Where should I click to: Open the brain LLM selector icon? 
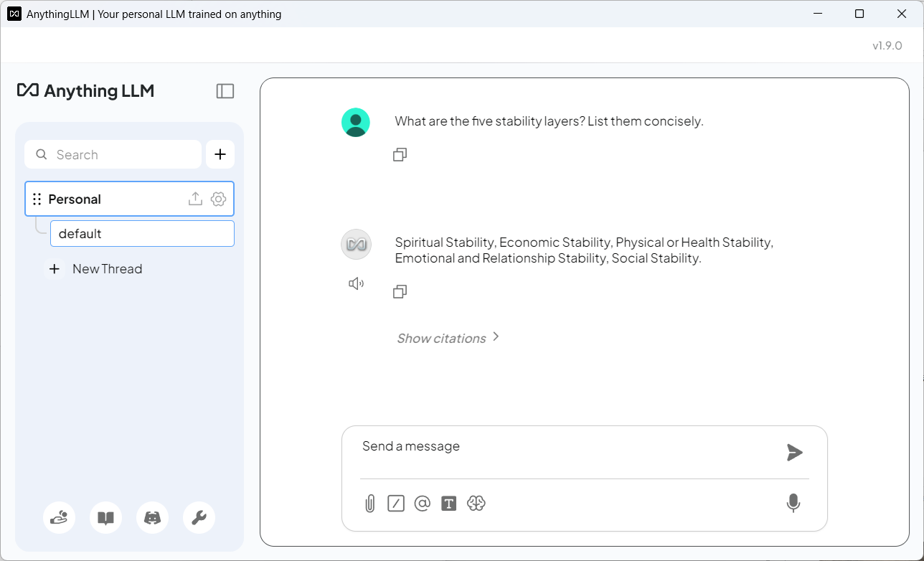pos(476,504)
